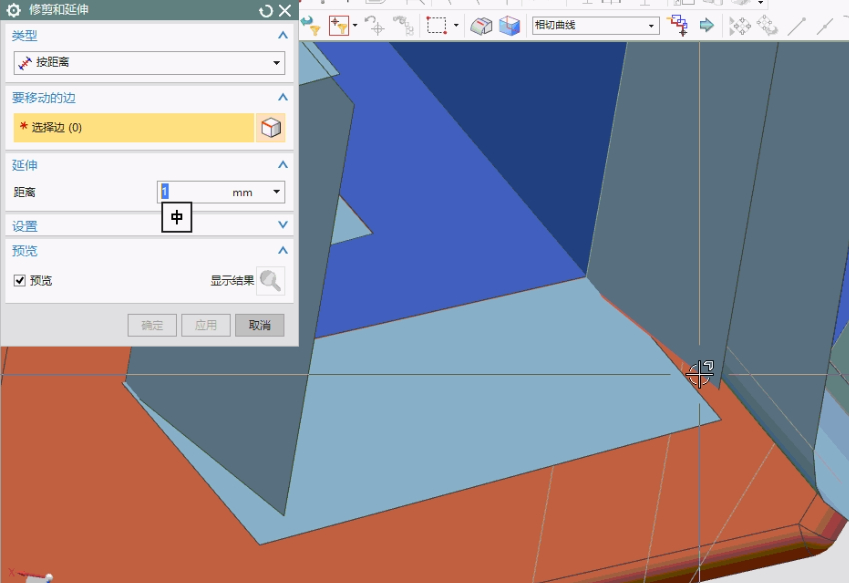Click the grey face selection icon
The height and width of the screenshot is (583, 849).
click(x=481, y=25)
